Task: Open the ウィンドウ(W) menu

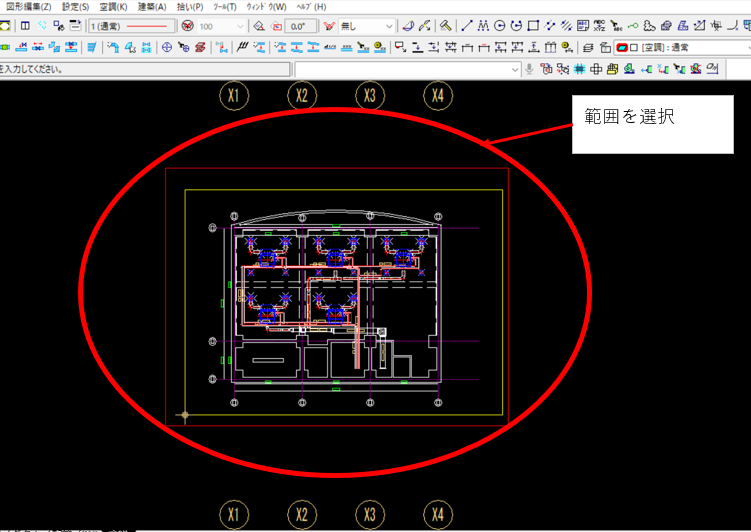Action: [266, 7]
